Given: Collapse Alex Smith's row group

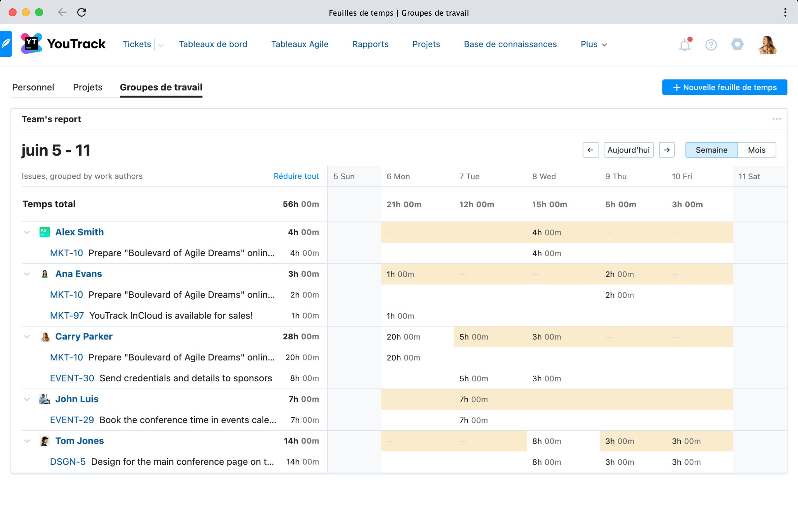Looking at the screenshot, I should [x=27, y=232].
